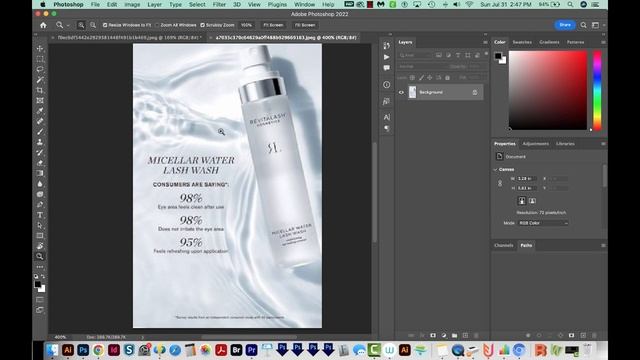Viewport: 640px width, 360px height.
Task: Open the workspace switcher icon
Action: pos(596,25)
